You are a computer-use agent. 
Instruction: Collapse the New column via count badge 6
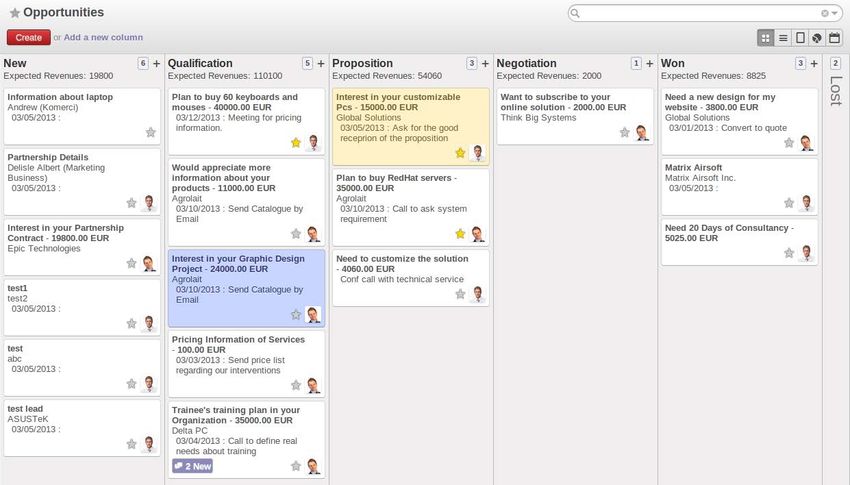pos(143,63)
